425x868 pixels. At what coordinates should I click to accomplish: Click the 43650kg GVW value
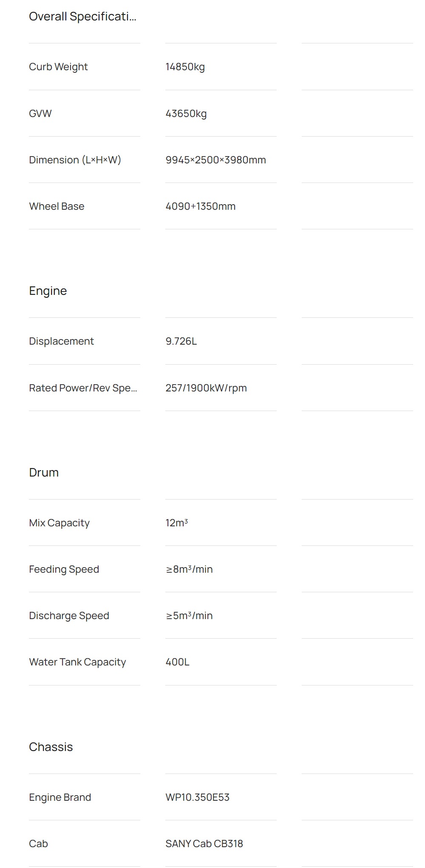point(186,114)
